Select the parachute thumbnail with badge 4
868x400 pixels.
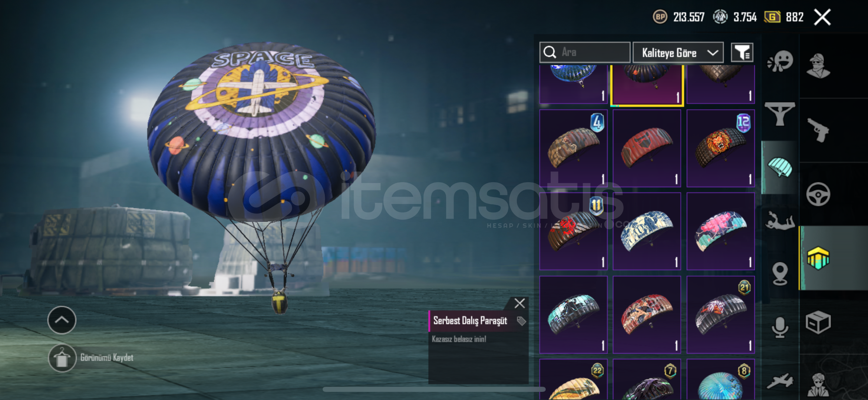pyautogui.click(x=573, y=148)
